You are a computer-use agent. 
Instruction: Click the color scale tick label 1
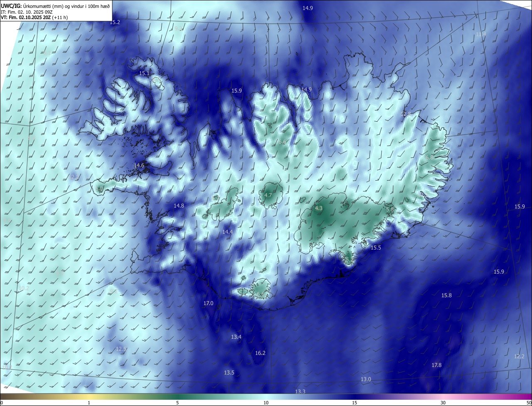(x=89, y=403)
